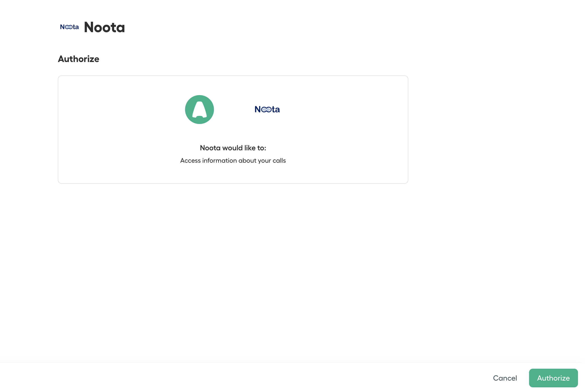
Task: Click the word 'Access' in permission description
Action: [190, 161]
